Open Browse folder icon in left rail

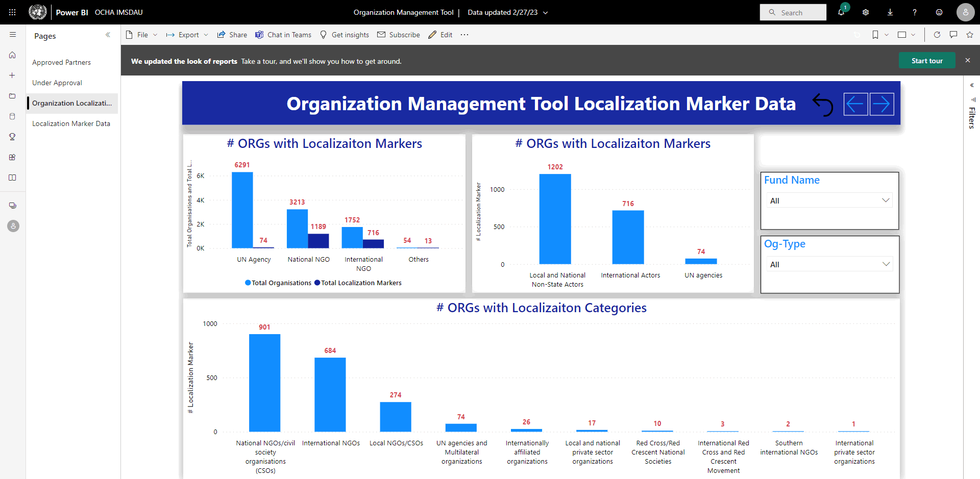click(x=13, y=96)
